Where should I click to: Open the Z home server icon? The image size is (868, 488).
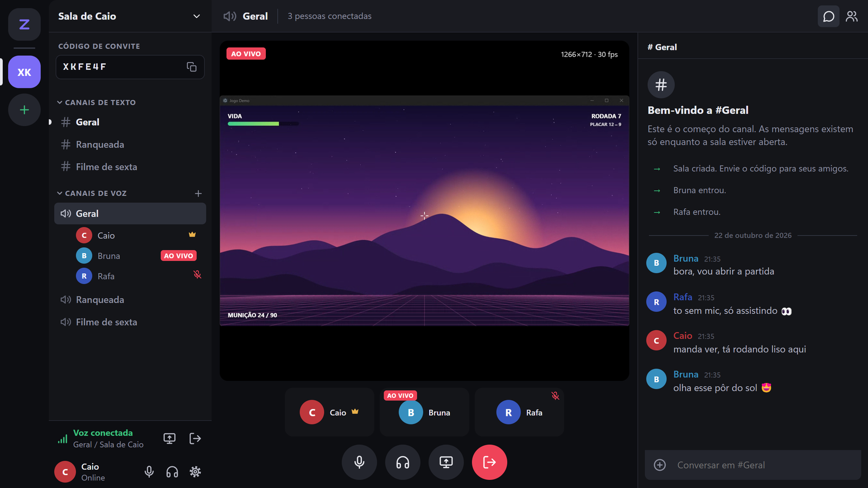tap(24, 24)
